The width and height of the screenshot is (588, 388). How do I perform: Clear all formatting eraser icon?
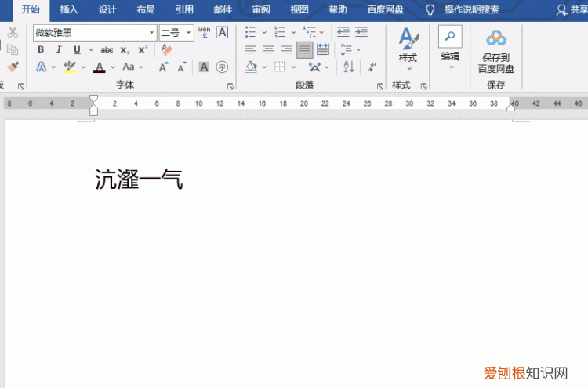point(166,49)
